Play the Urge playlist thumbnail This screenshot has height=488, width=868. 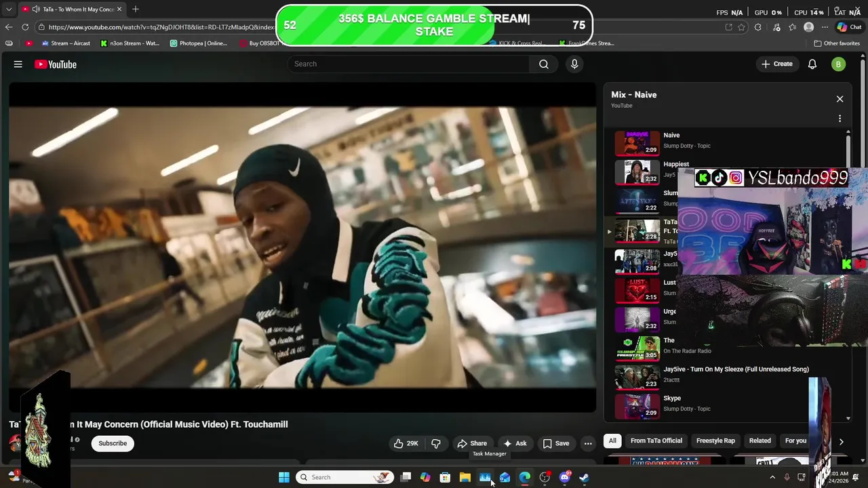pyautogui.click(x=637, y=319)
